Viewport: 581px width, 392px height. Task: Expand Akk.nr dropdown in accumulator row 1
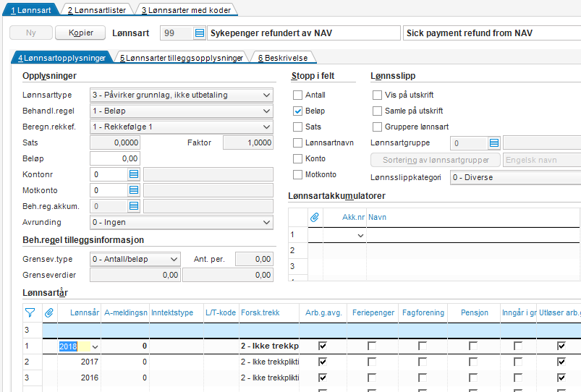[x=360, y=235]
